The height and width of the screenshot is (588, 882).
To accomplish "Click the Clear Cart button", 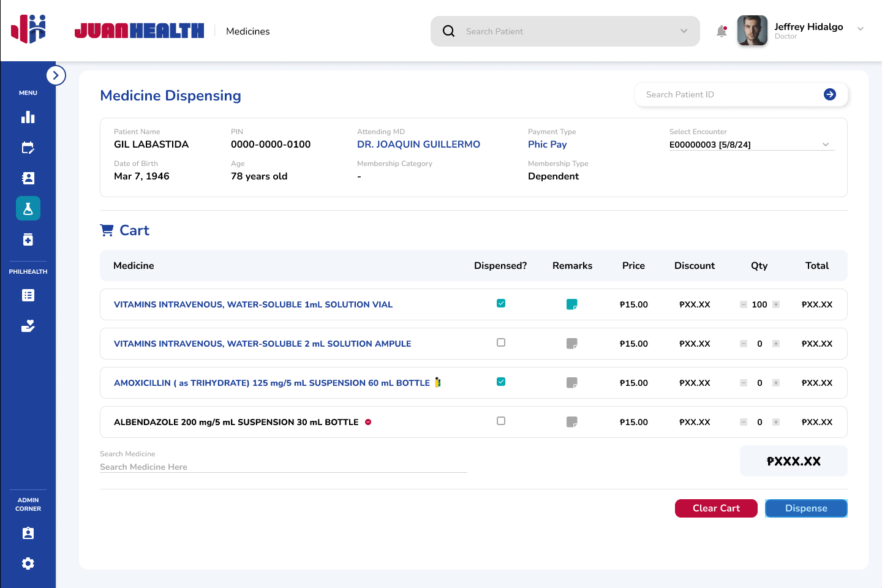I will pyautogui.click(x=716, y=508).
